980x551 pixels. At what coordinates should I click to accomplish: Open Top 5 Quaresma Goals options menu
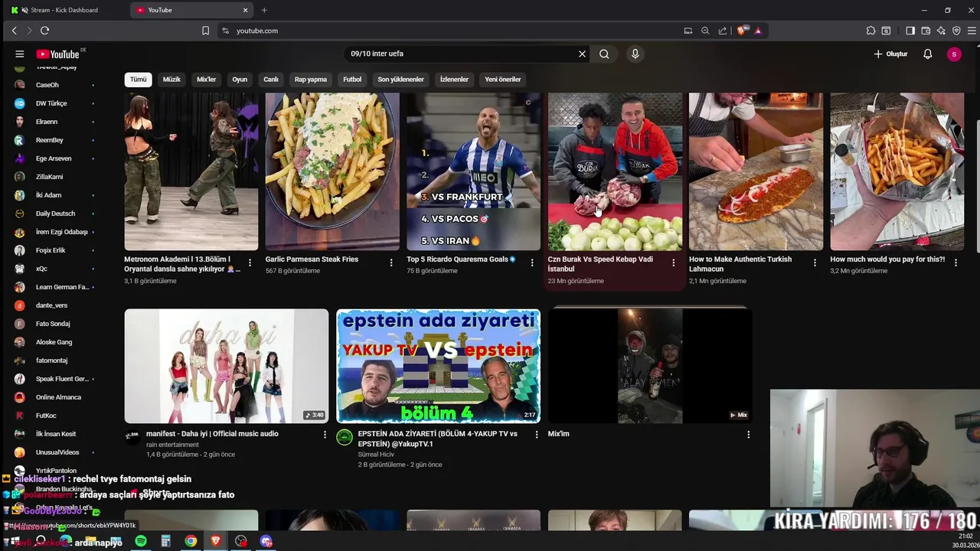532,262
